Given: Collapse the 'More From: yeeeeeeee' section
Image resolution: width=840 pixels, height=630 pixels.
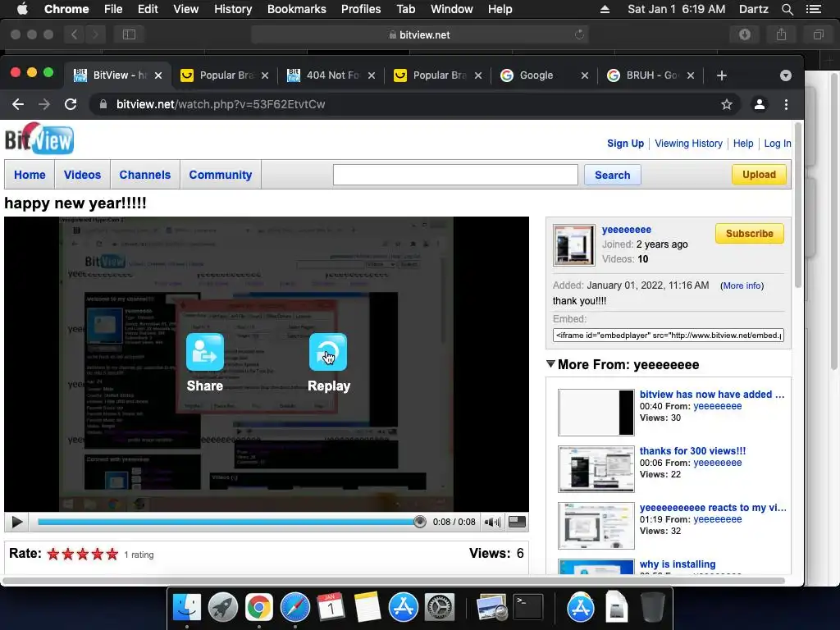Looking at the screenshot, I should (550, 363).
